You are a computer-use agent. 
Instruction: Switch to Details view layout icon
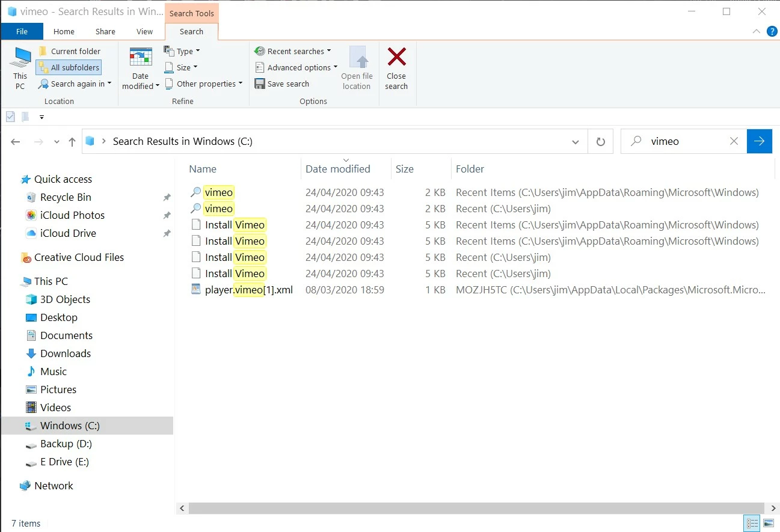pos(752,524)
